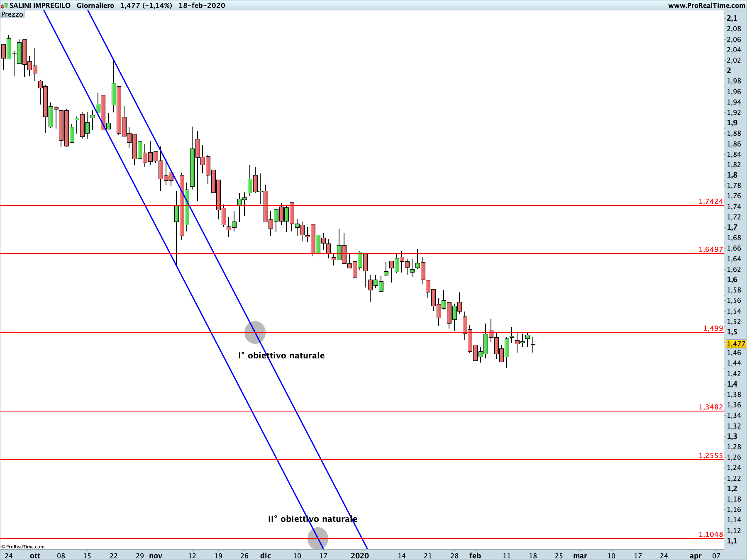Click the yellow 1,477 current price tag
747x560 pixels.
[x=736, y=344]
